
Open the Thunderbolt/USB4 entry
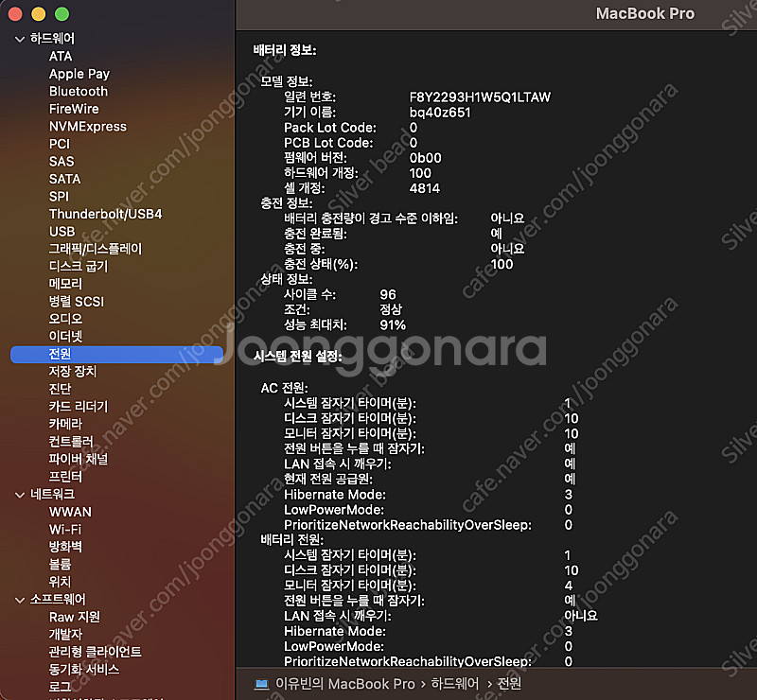(105, 214)
